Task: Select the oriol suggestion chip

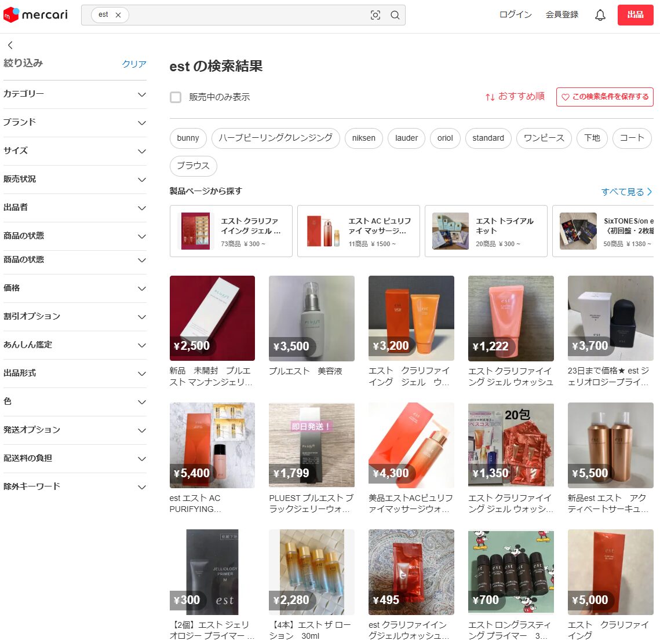Action: (x=445, y=138)
